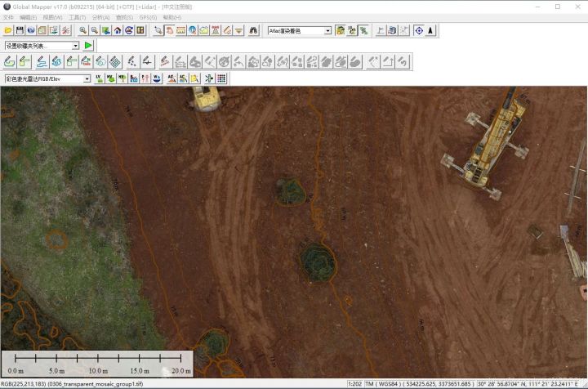
Task: Open the 工具(T) Tools menu
Action: pos(78,17)
